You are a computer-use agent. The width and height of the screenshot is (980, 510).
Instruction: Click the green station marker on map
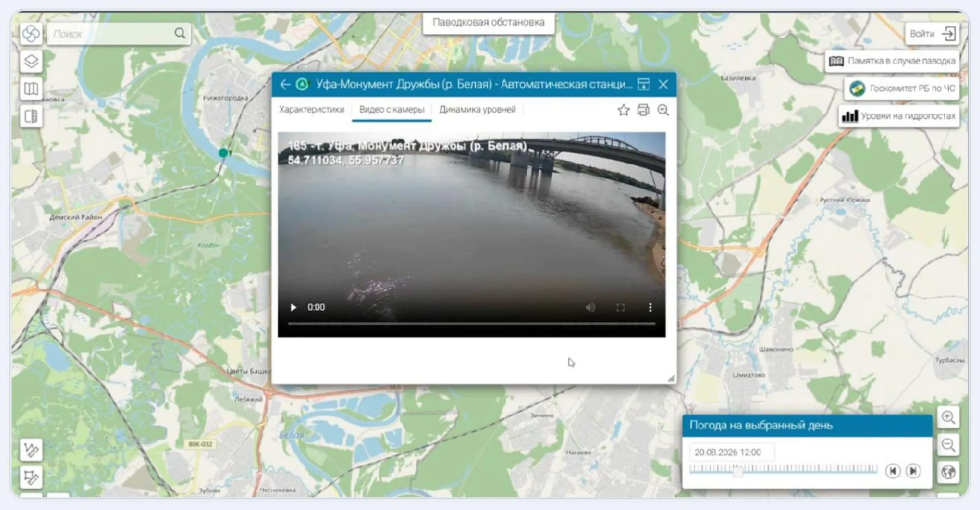pyautogui.click(x=223, y=153)
